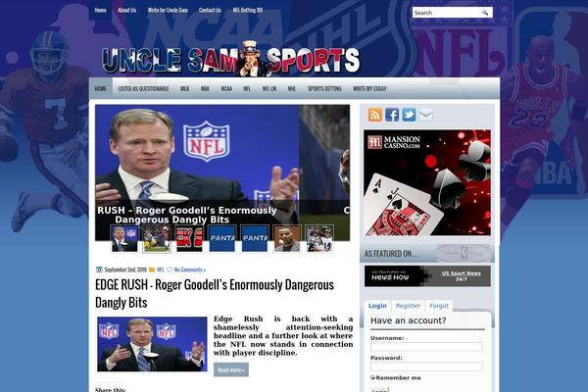The height and width of the screenshot is (392, 588).
Task: Open Listed As Questionable category
Action: pos(143,88)
